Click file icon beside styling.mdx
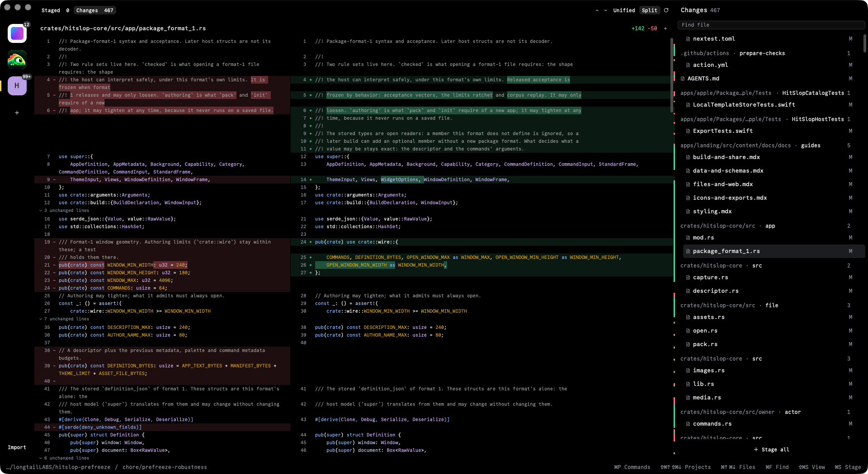Screen dimensions: 868x474 (x=688, y=211)
